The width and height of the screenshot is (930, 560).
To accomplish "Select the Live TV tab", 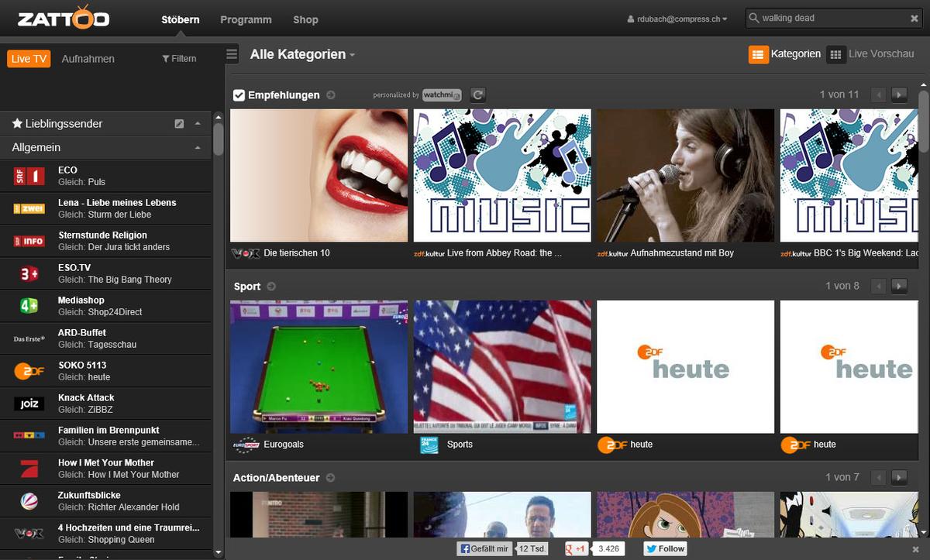I will (29, 59).
